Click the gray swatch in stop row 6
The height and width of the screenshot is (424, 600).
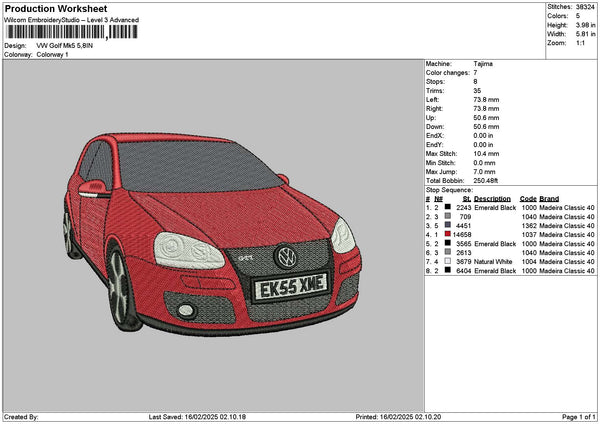point(447,252)
